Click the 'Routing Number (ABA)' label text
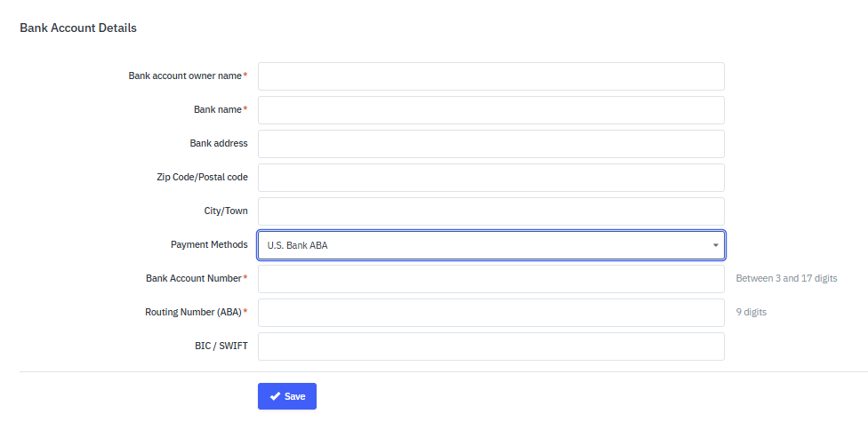Viewport: 868px width, 430px height. [193, 313]
